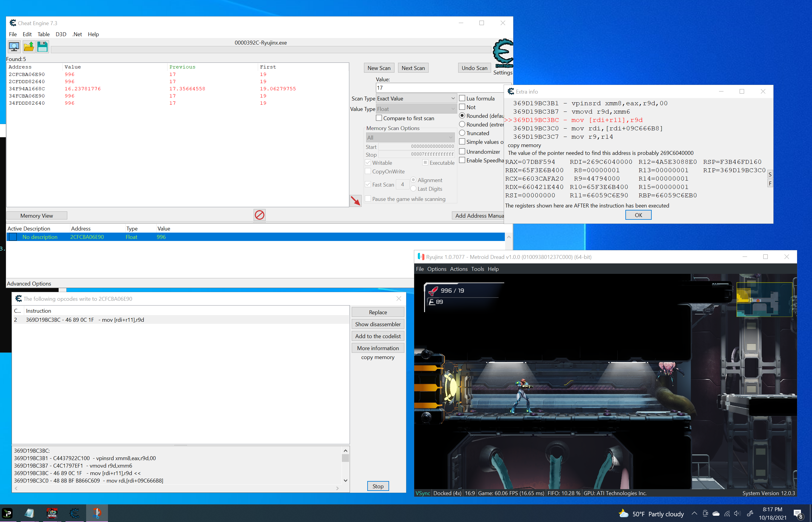Enable the Simple values only checkbox
812x522 pixels.
coord(462,142)
